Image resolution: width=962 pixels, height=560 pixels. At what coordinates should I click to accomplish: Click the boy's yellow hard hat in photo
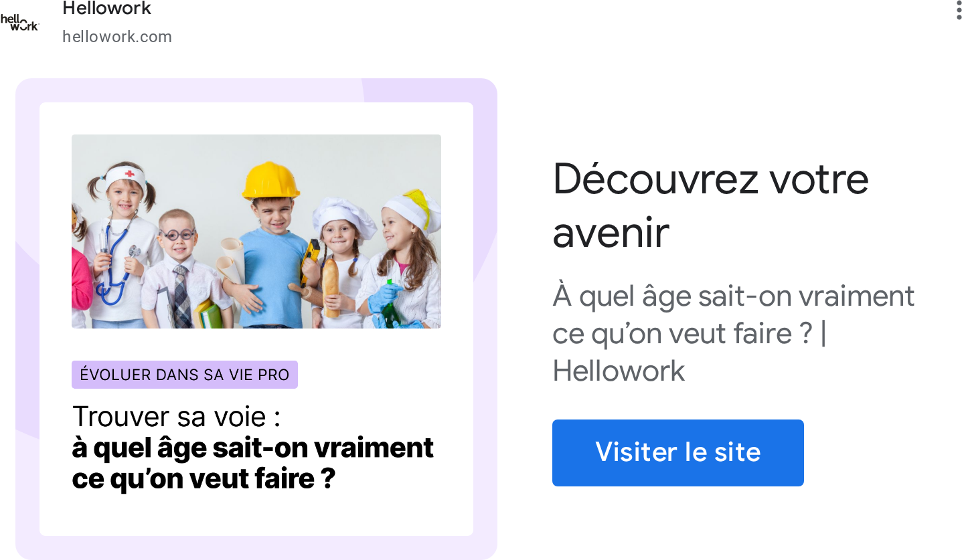pyautogui.click(x=270, y=181)
